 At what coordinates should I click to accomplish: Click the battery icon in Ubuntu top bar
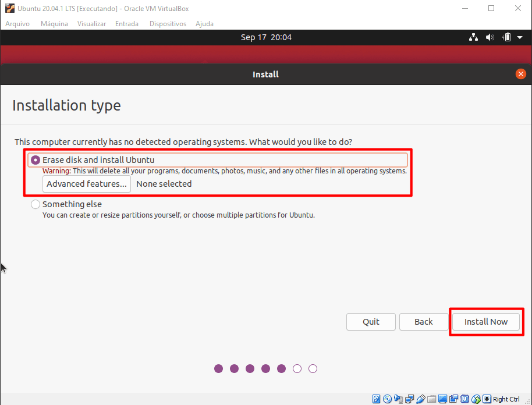coord(506,37)
